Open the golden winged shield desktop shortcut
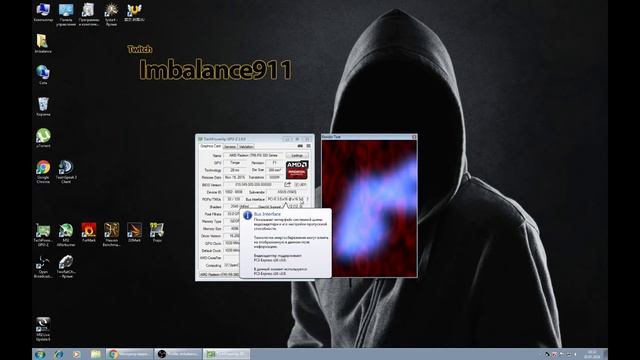 (134, 12)
